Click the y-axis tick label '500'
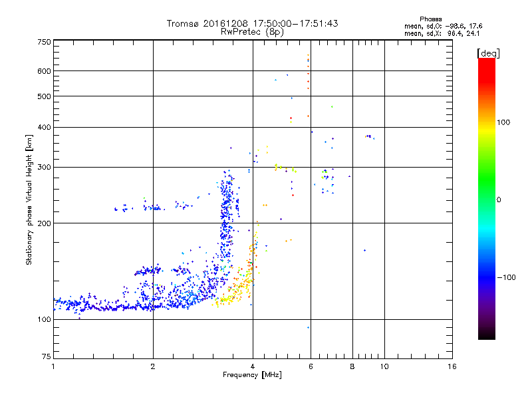The image size is (532, 399). click(x=45, y=96)
